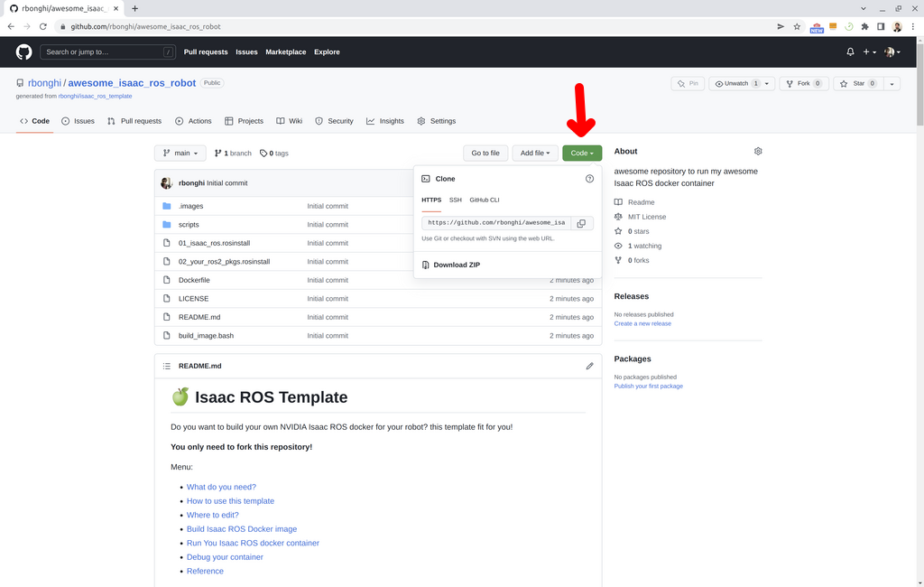
Task: Fork this repository
Action: pyautogui.click(x=804, y=84)
